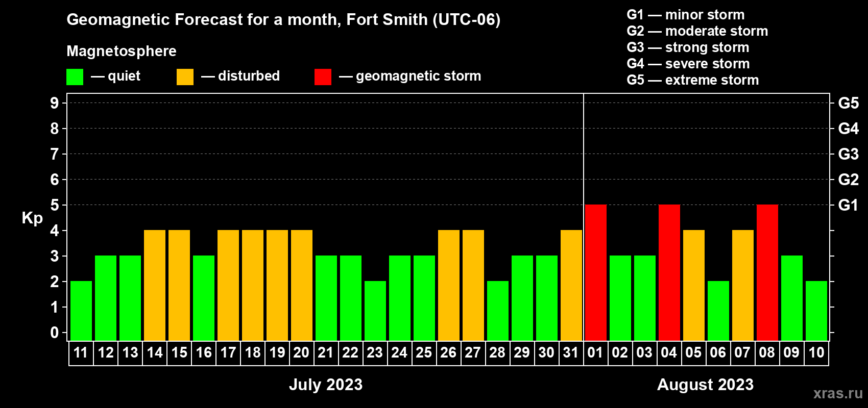Click the orange bar for July 26
The width and height of the screenshot is (868, 408).
[x=449, y=286]
